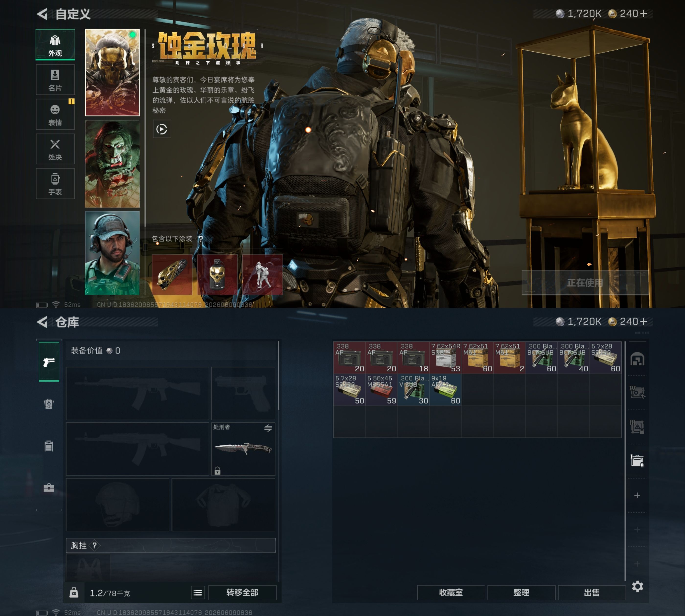The width and height of the screenshot is (685, 616).
Task: Open the empty body armor slot
Action: click(x=224, y=505)
